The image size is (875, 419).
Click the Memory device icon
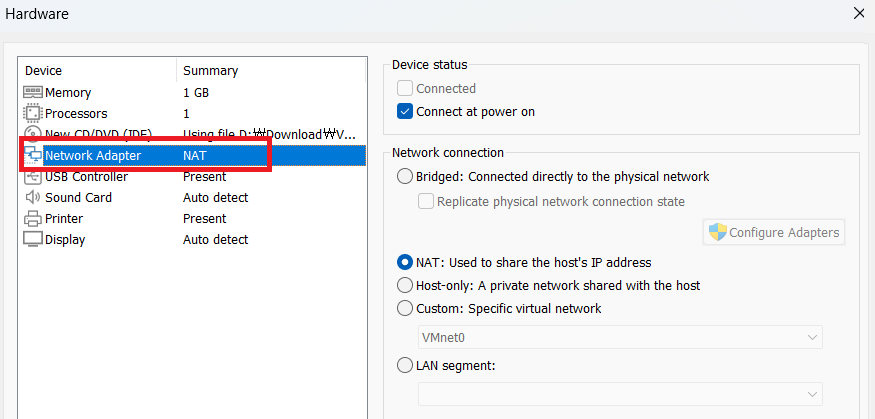(33, 92)
